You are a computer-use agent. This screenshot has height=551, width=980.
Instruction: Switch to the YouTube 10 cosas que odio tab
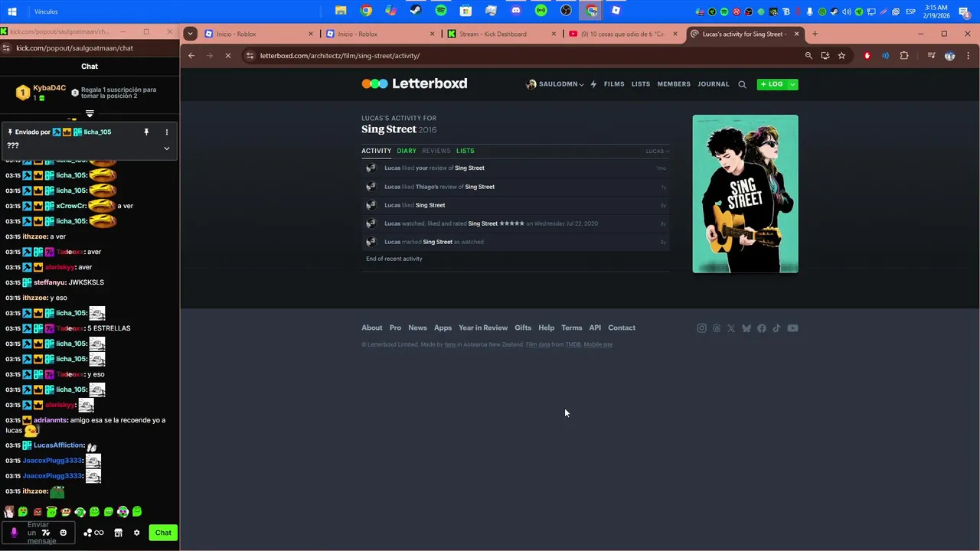(622, 34)
